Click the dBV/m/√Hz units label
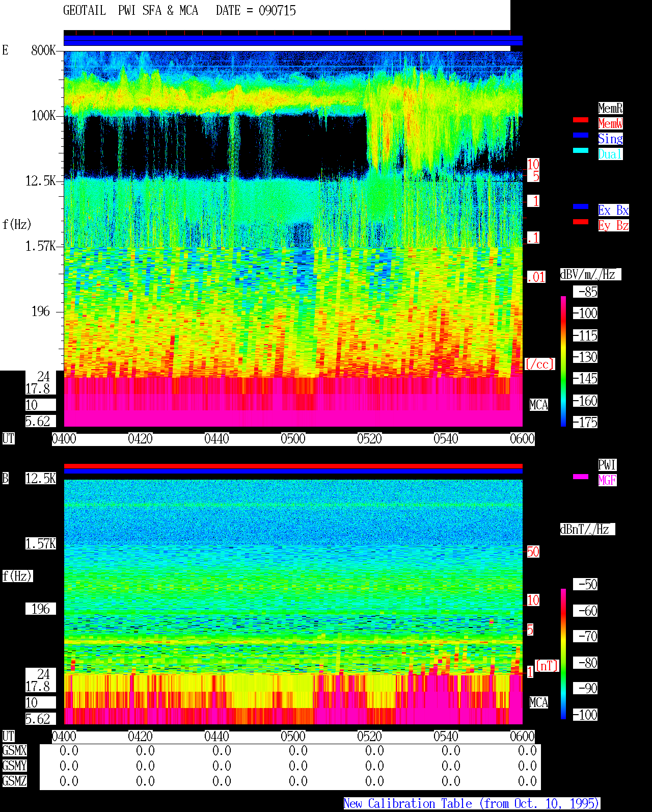The height and width of the screenshot is (812, 652). tap(590, 274)
